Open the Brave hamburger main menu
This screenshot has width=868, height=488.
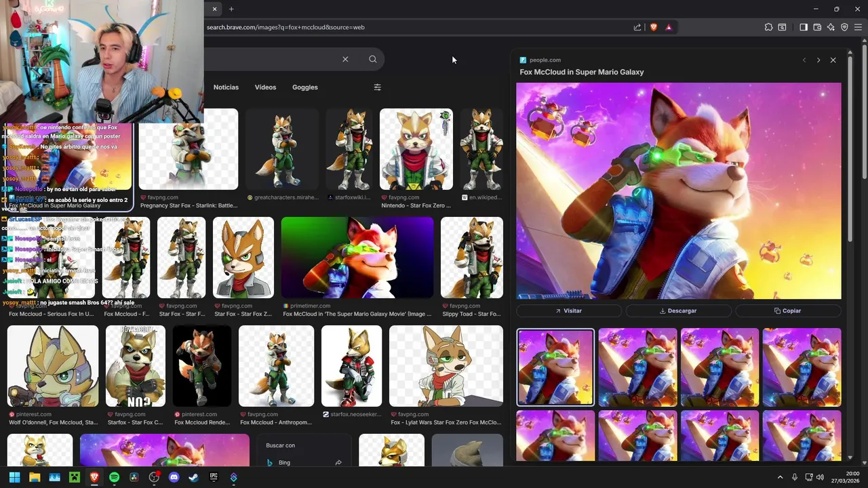click(x=858, y=27)
